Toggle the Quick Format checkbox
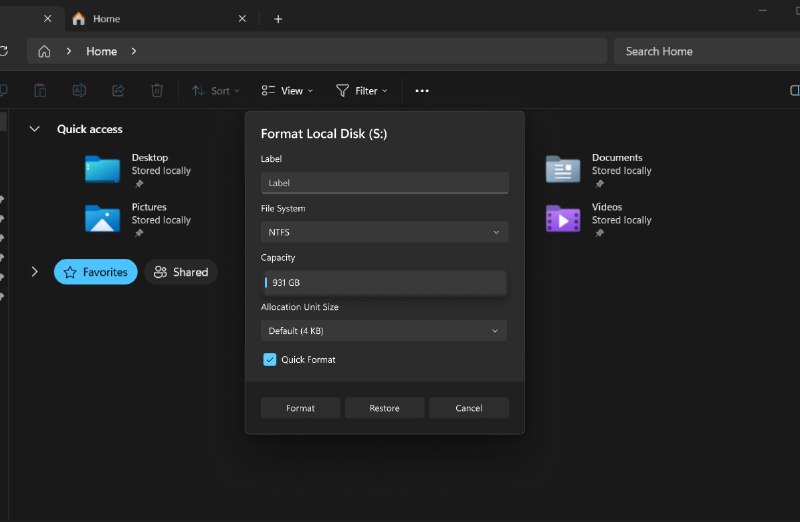The width and height of the screenshot is (800, 522). tap(269, 359)
